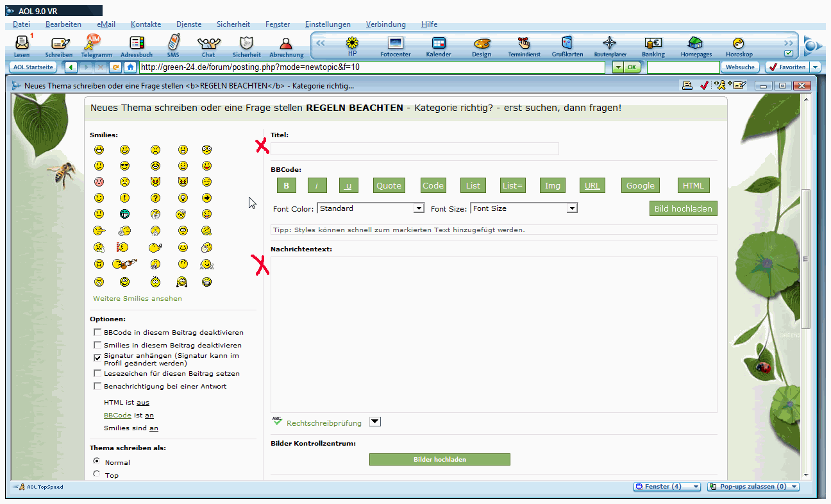Click the 'Bild hochladen' button
The width and height of the screenshot is (831, 504).
click(x=683, y=209)
